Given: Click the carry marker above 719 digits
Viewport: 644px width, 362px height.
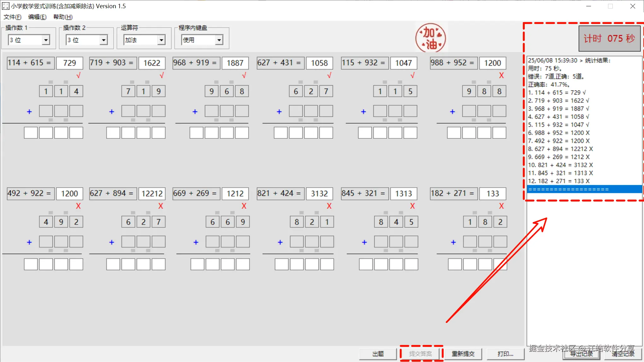Looking at the screenshot, I should click(x=132, y=82).
